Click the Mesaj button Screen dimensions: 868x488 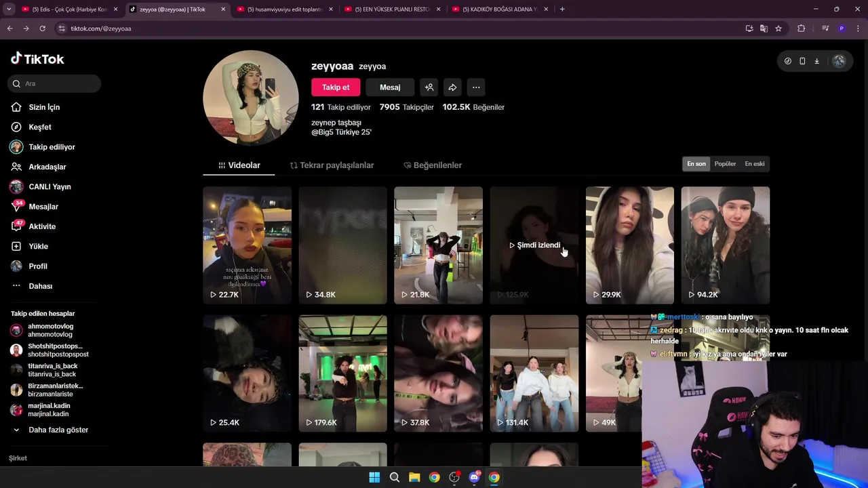(390, 87)
